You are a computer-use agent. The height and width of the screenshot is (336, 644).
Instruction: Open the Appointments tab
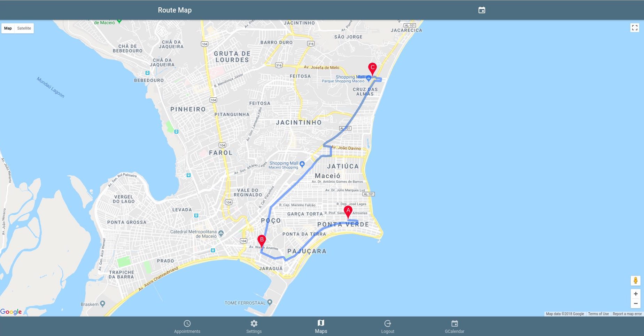point(187,327)
